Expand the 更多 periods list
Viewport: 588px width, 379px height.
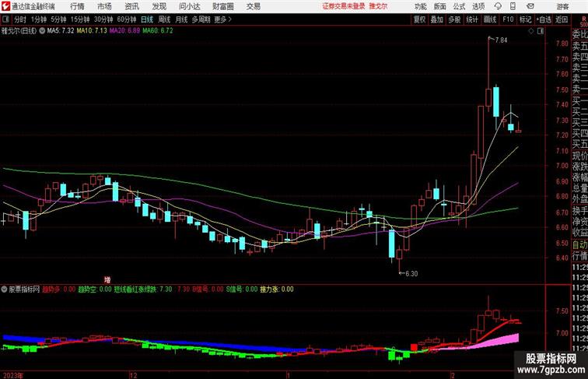[223, 19]
